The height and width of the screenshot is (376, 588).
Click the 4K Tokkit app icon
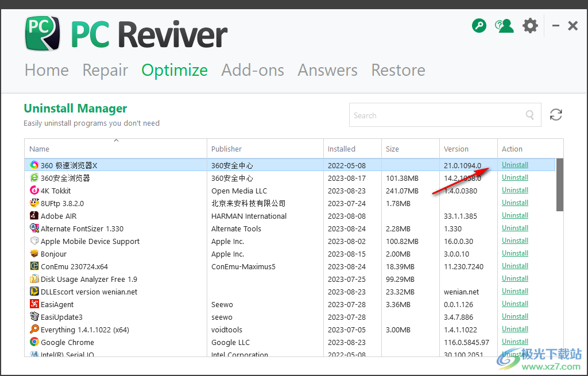point(34,191)
